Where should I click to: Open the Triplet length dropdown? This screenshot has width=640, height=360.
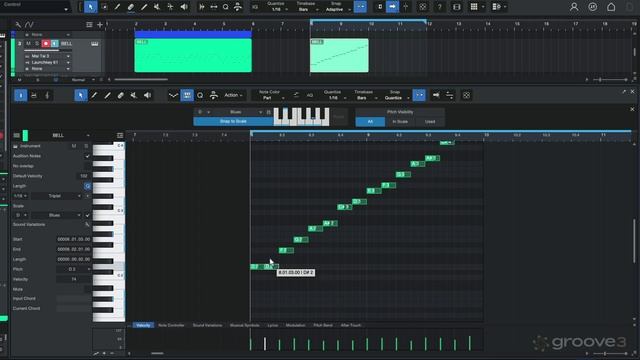[56, 196]
